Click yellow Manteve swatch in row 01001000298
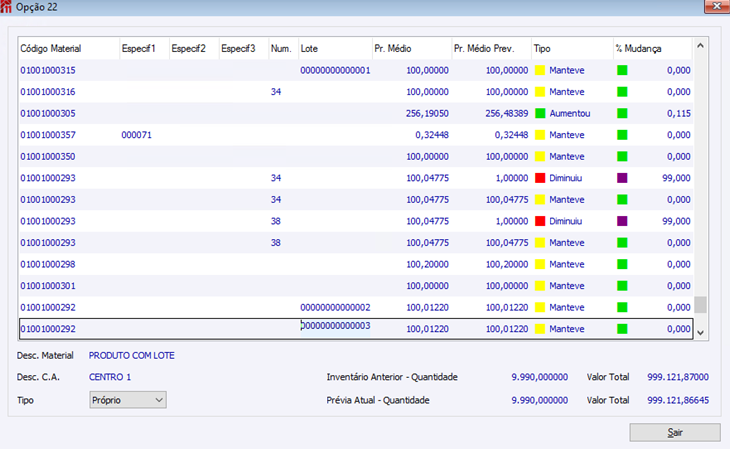Image resolution: width=730 pixels, height=449 pixels. (540, 264)
